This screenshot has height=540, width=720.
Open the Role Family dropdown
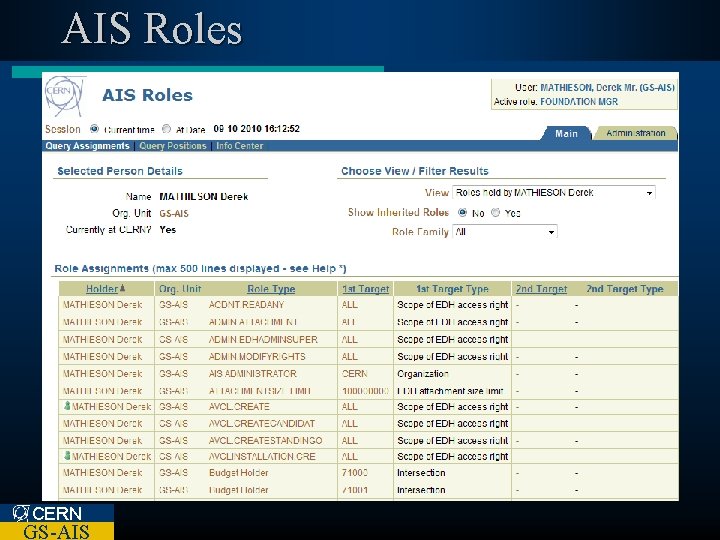pos(505,232)
